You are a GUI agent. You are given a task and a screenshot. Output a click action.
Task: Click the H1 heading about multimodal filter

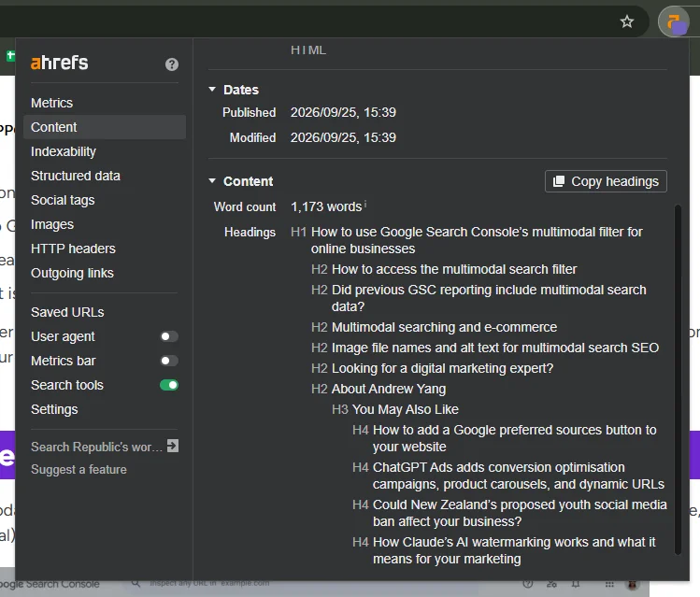(x=477, y=240)
